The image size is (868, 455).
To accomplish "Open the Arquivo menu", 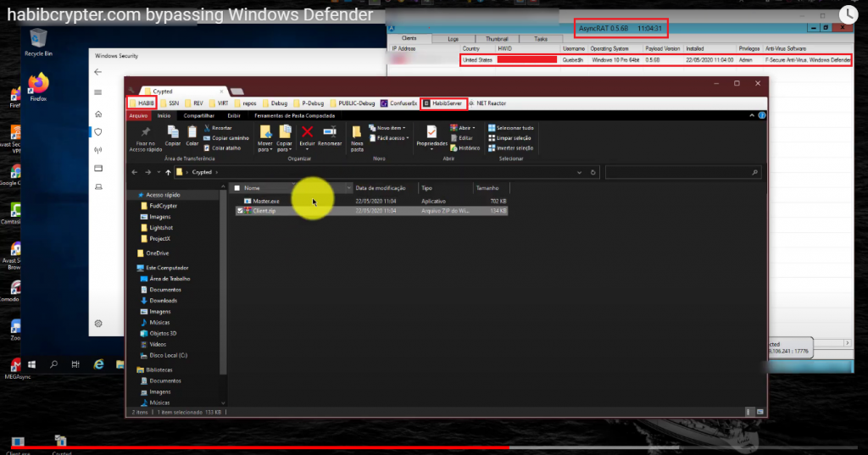I will click(x=138, y=116).
